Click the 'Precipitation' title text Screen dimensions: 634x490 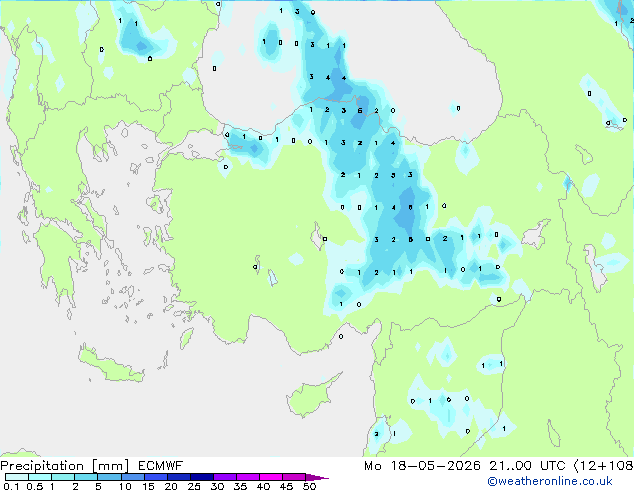tap(42, 466)
